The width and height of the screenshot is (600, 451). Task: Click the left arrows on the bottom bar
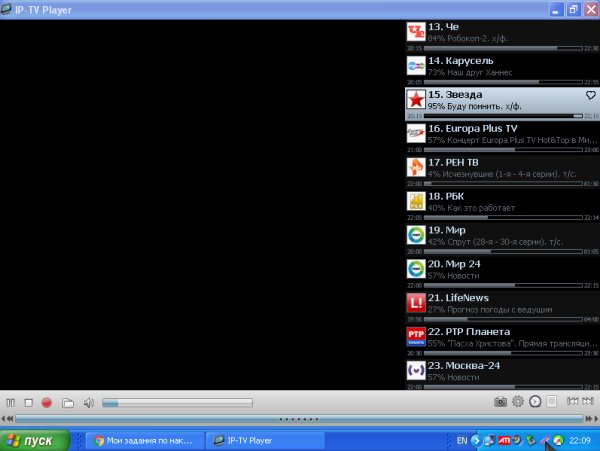(8, 419)
